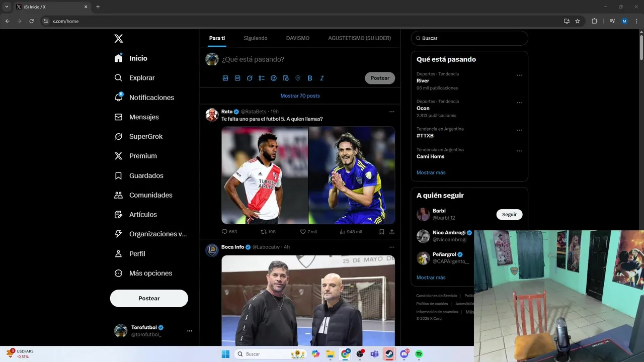Open Steam from the taskbar
Viewport: 644px width, 362px height.
pyautogui.click(x=389, y=354)
